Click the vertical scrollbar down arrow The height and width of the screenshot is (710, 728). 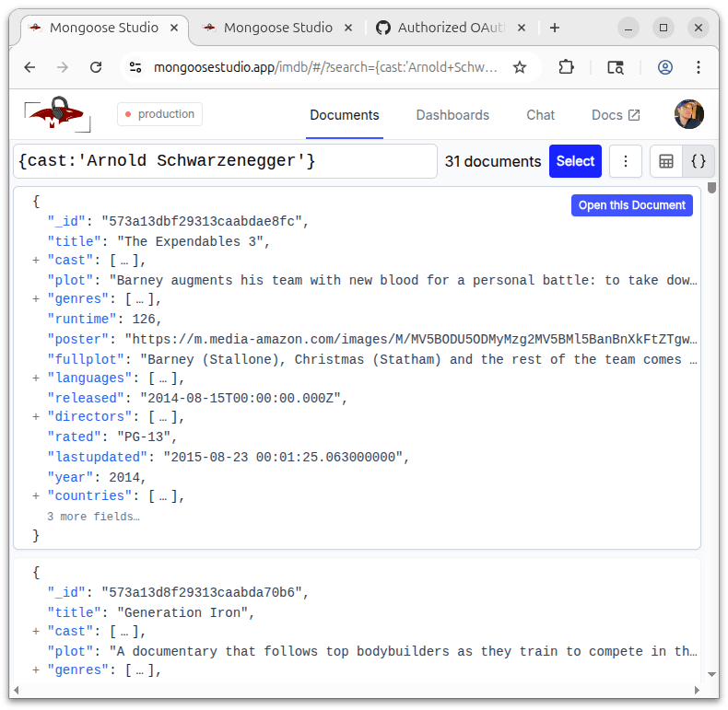pos(711,674)
